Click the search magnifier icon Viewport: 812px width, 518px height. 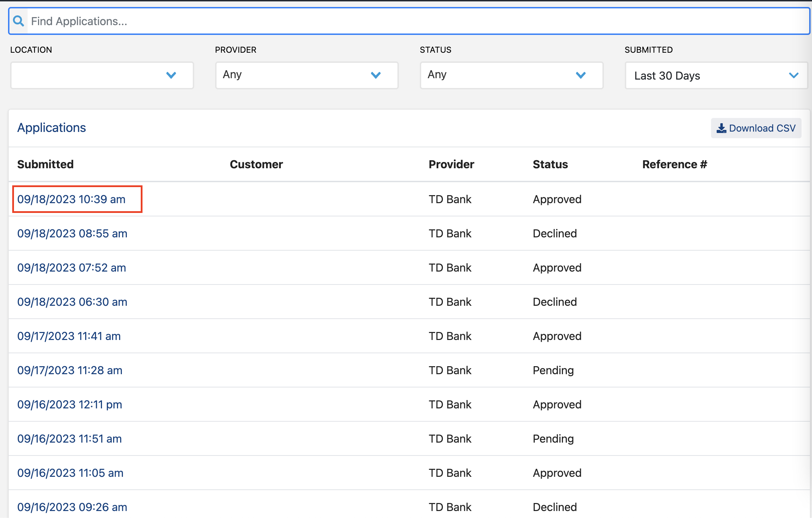(19, 21)
